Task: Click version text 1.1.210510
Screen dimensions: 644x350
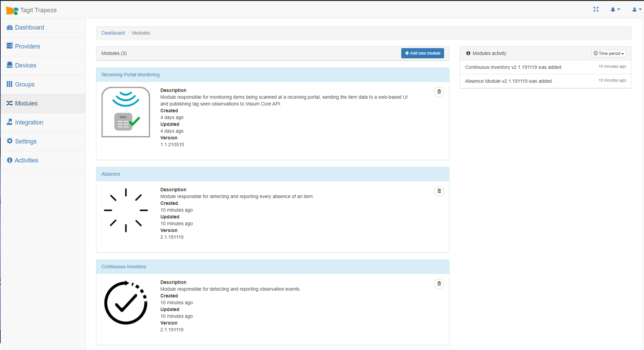Action: 172,144
